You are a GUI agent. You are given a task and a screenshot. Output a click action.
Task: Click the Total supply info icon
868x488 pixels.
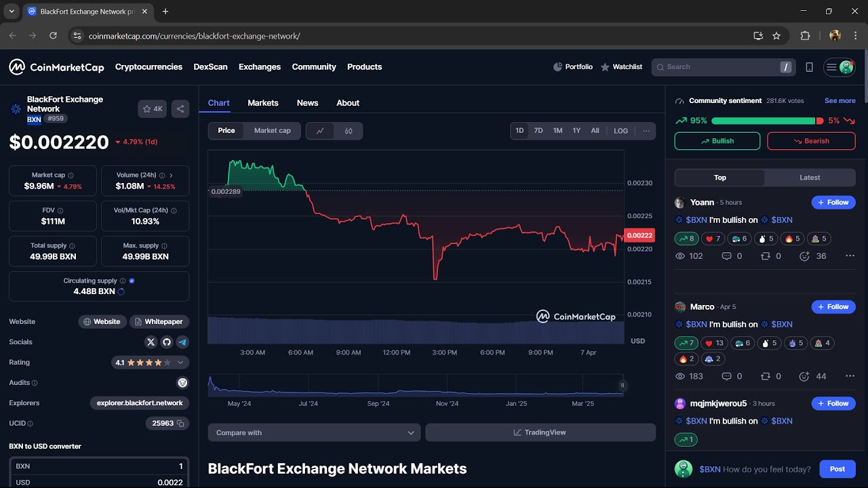pos(73,246)
